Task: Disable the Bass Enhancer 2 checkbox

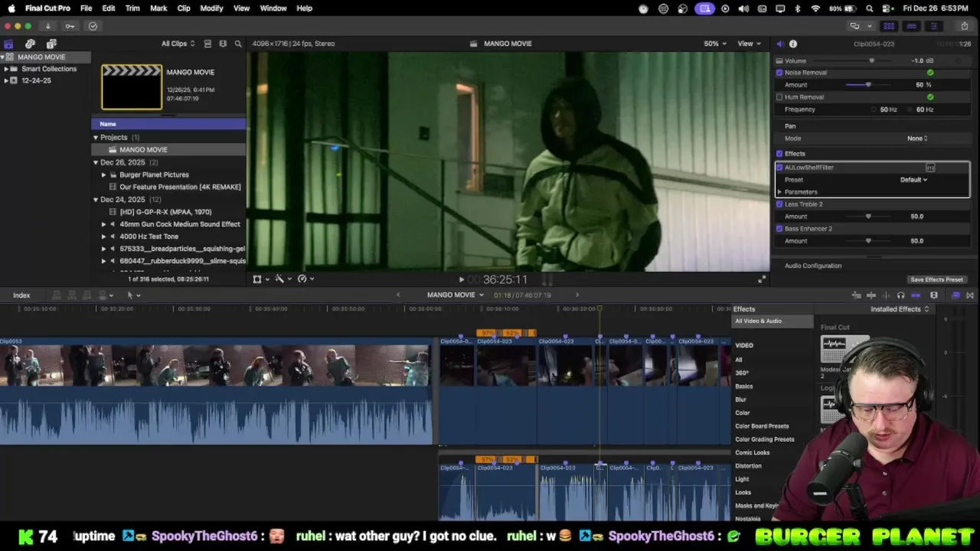Action: (x=779, y=229)
